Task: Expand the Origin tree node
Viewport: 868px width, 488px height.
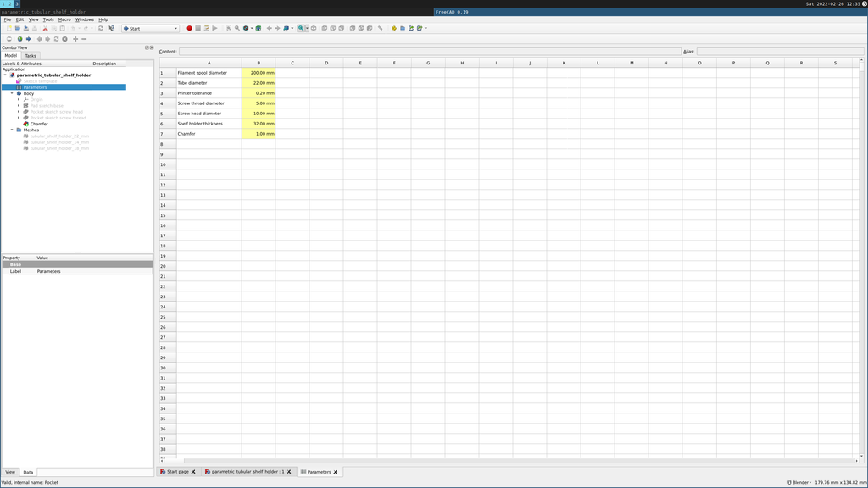Action: pos(19,100)
